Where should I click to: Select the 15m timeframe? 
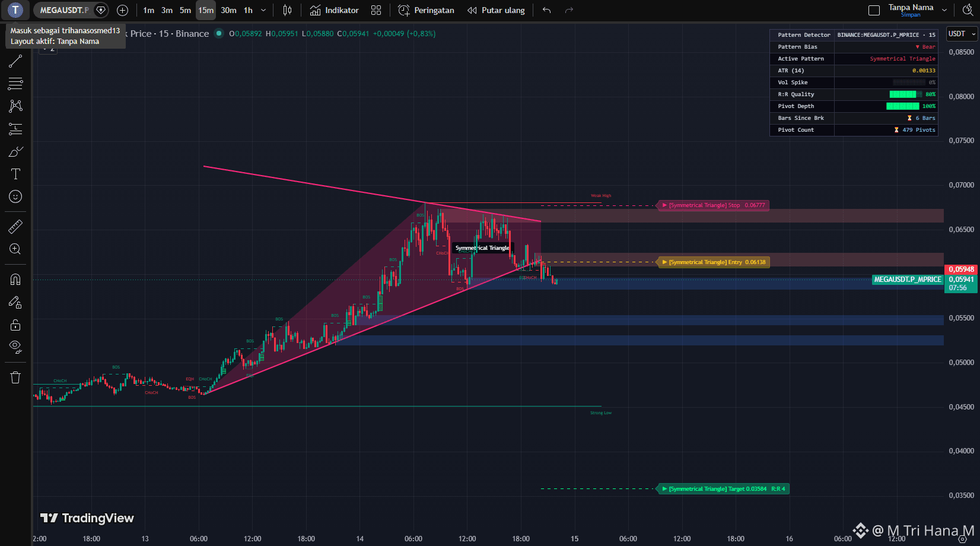pyautogui.click(x=206, y=10)
